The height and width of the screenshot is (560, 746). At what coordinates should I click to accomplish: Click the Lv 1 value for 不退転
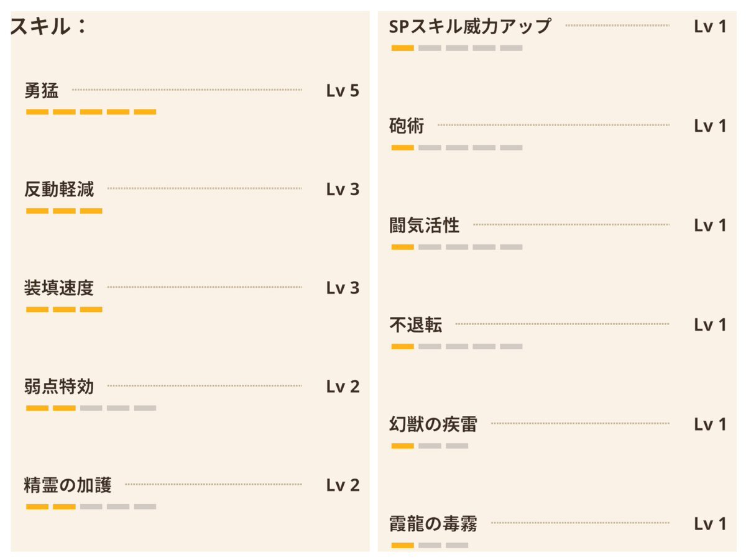click(x=710, y=325)
